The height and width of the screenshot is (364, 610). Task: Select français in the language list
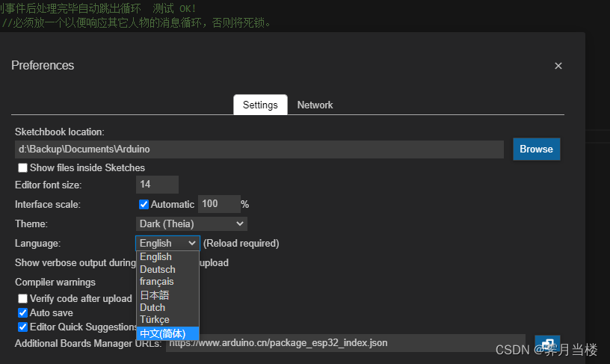167,282
